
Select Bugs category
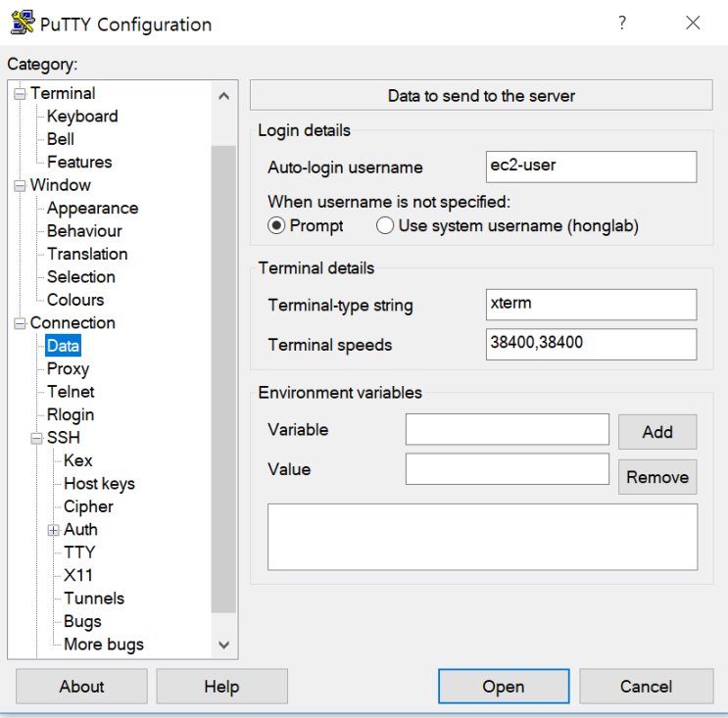pos(82,622)
